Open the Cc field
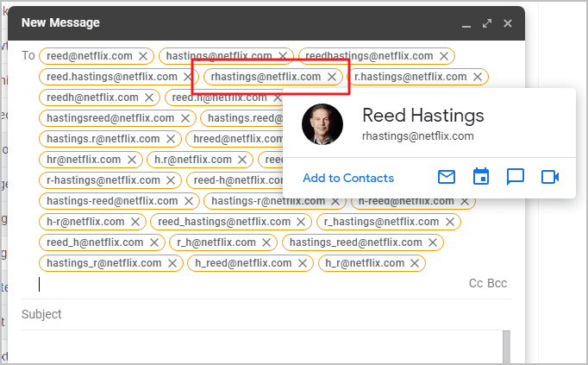 point(475,283)
